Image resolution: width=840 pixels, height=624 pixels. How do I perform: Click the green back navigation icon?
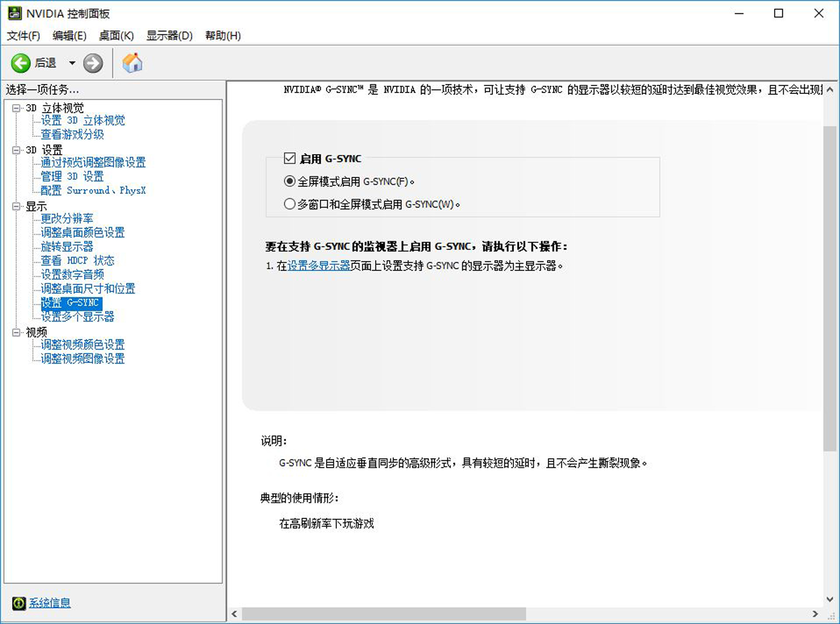coord(20,63)
